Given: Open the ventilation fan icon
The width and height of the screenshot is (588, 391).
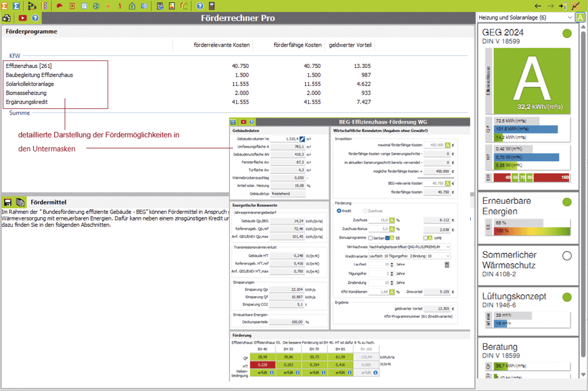Looking at the screenshot, I should pyautogui.click(x=96, y=6).
